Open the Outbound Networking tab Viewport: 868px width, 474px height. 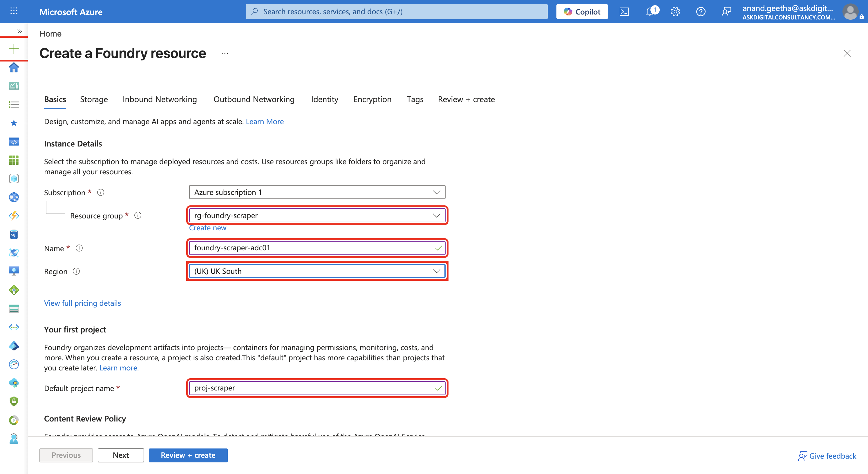[254, 99]
